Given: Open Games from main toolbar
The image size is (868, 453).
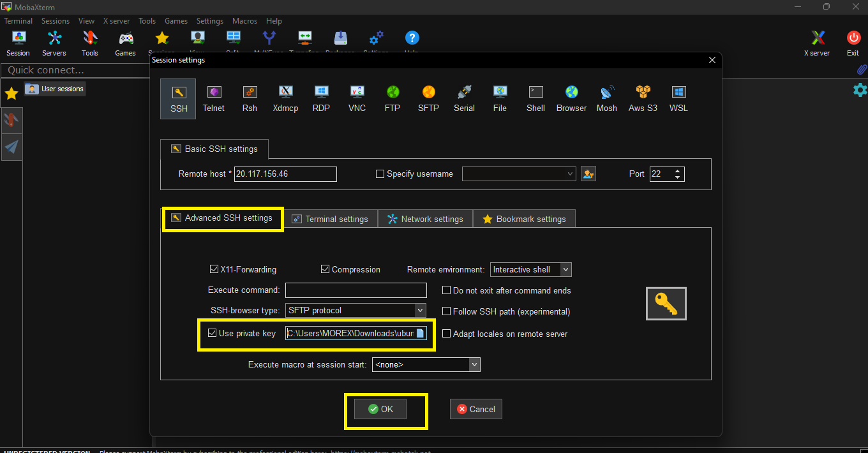Looking at the screenshot, I should click(x=125, y=43).
